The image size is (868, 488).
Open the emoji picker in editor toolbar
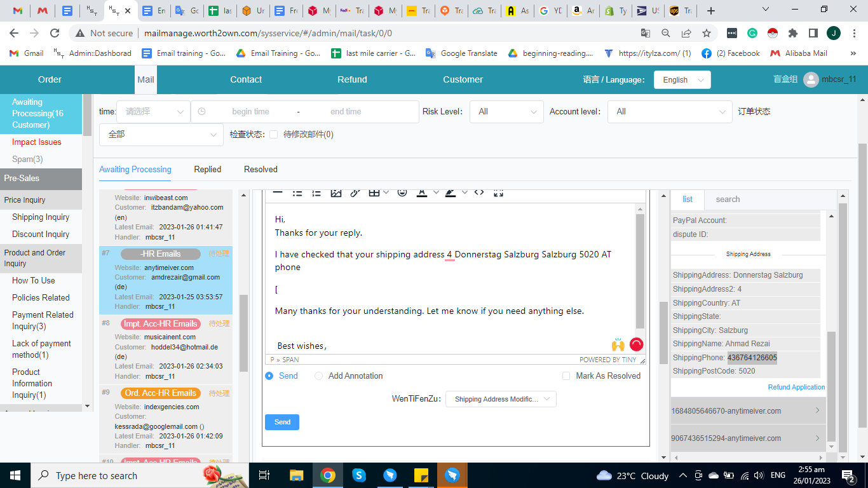click(402, 193)
